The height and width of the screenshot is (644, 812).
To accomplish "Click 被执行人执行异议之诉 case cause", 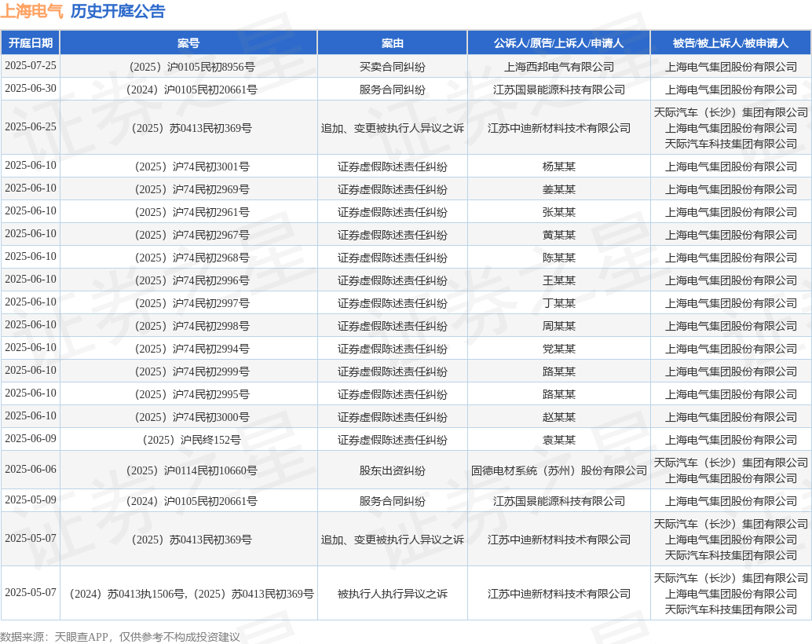I will [392, 595].
